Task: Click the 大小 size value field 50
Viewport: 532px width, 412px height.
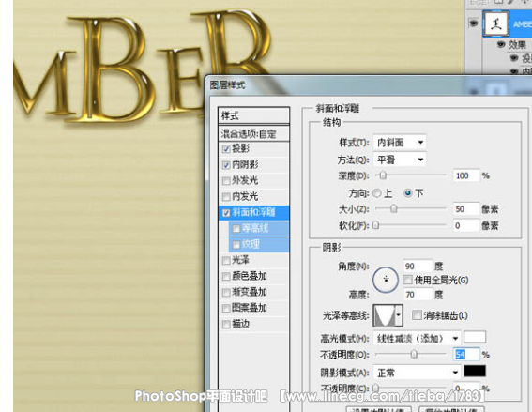Action: point(466,208)
